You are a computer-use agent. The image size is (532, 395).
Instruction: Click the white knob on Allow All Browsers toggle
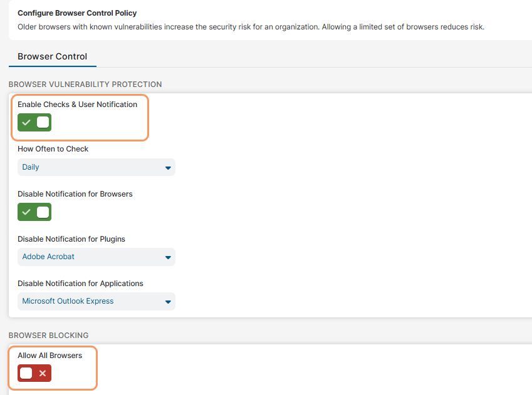tap(26, 373)
